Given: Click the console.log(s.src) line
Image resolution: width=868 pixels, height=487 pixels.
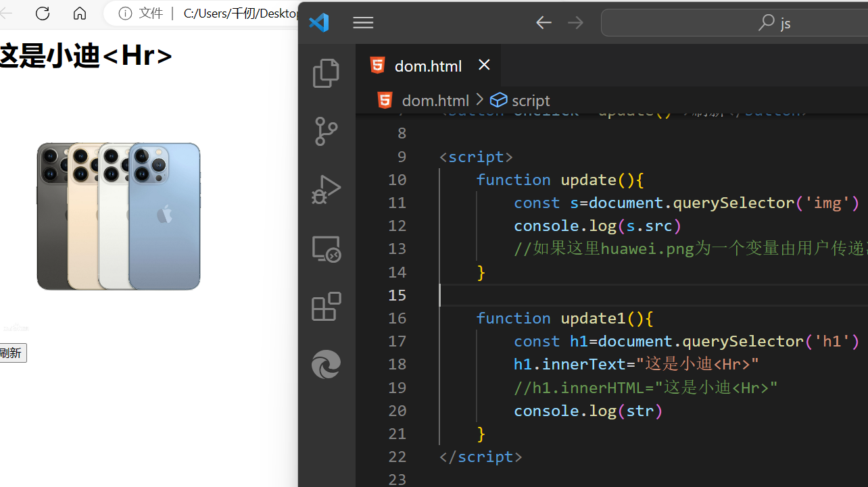Looking at the screenshot, I should tap(598, 226).
